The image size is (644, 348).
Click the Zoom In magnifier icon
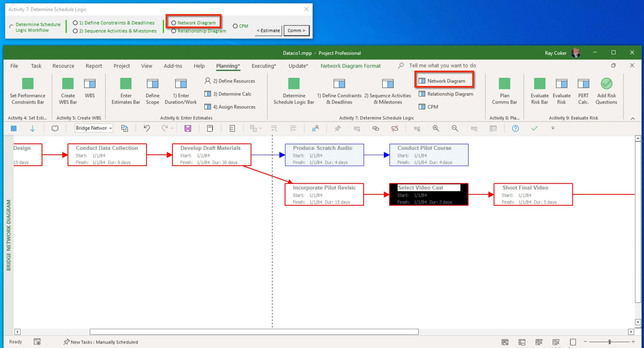436,128
